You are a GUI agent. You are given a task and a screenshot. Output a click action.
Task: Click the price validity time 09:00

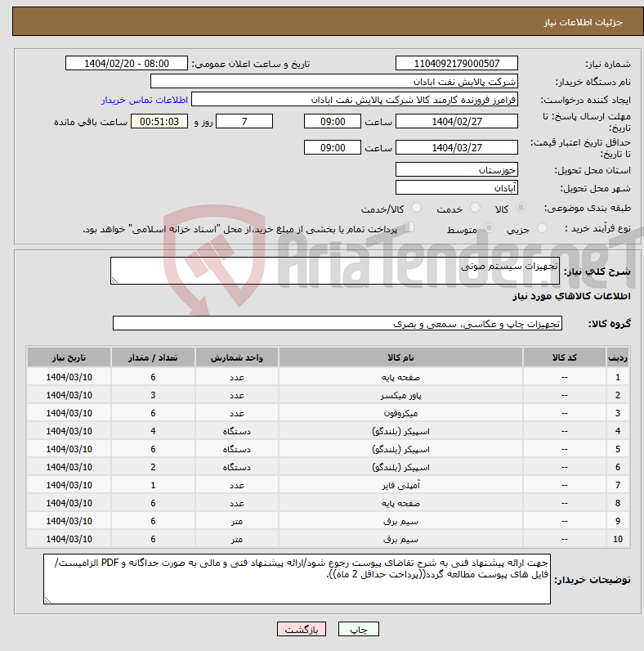point(333,148)
